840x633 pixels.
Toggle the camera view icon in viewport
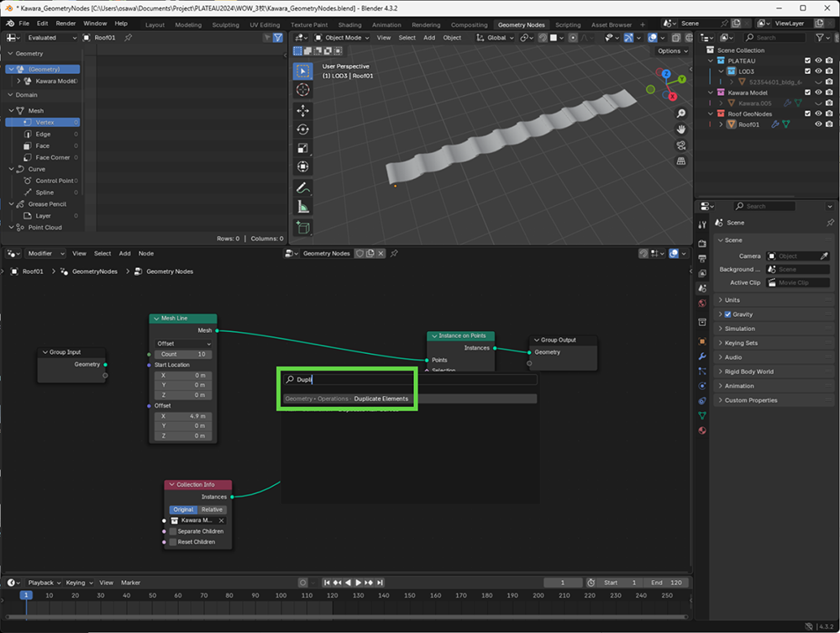(x=681, y=145)
